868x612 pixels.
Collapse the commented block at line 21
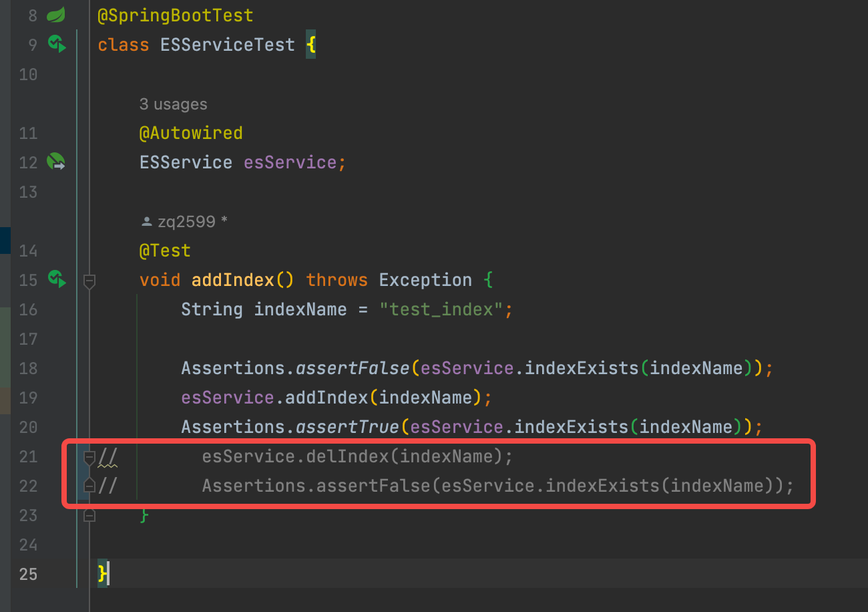89,457
